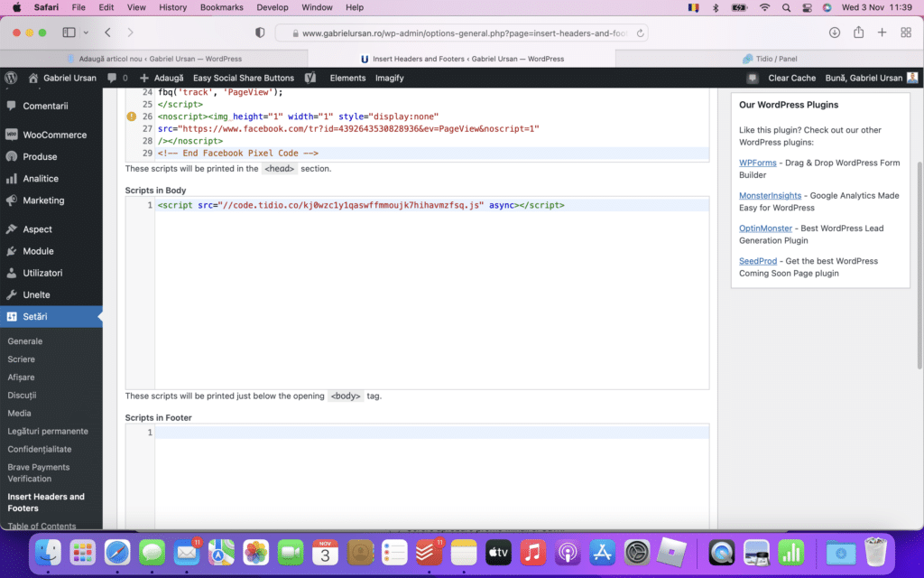924x578 pixels.
Task: Toggle Safari sidebar button
Action: click(x=69, y=33)
